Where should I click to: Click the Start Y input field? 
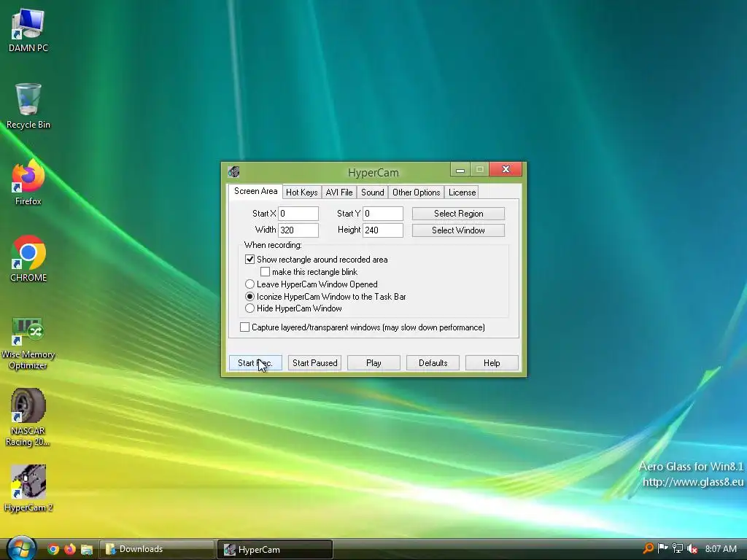coord(383,214)
